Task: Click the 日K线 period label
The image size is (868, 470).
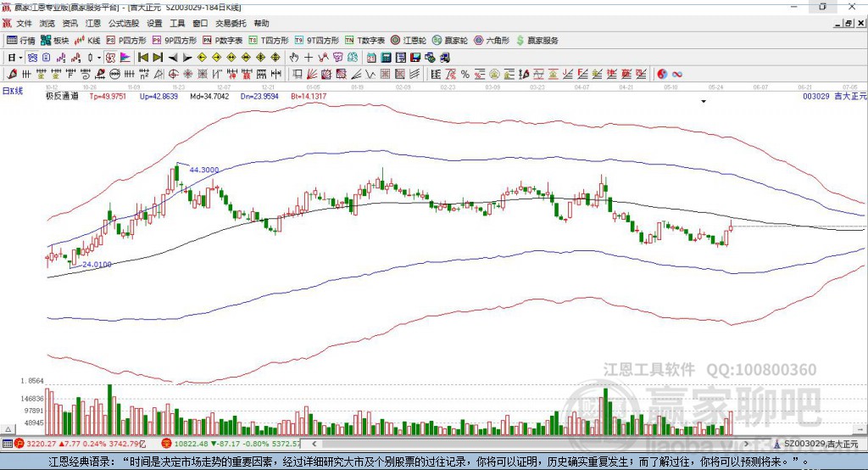Action: (13, 91)
